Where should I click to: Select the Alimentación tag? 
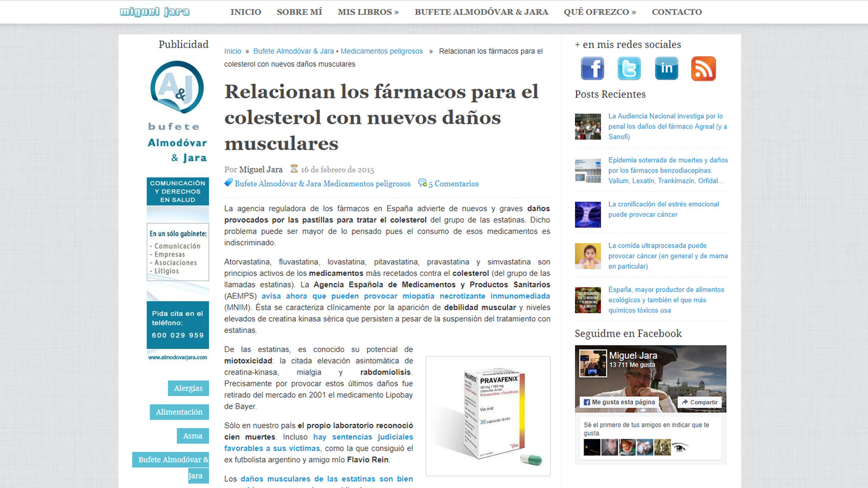pyautogui.click(x=179, y=412)
